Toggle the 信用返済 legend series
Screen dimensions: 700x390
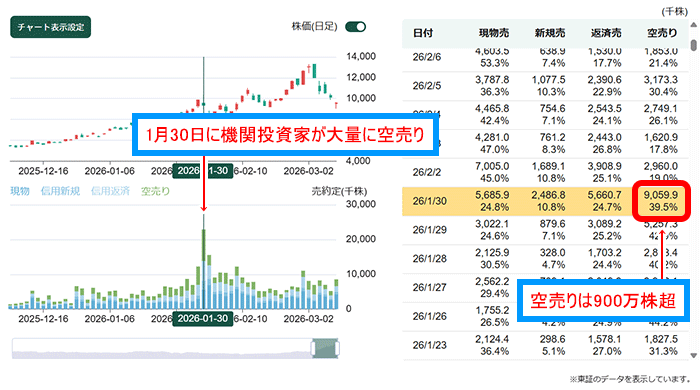click(110, 191)
